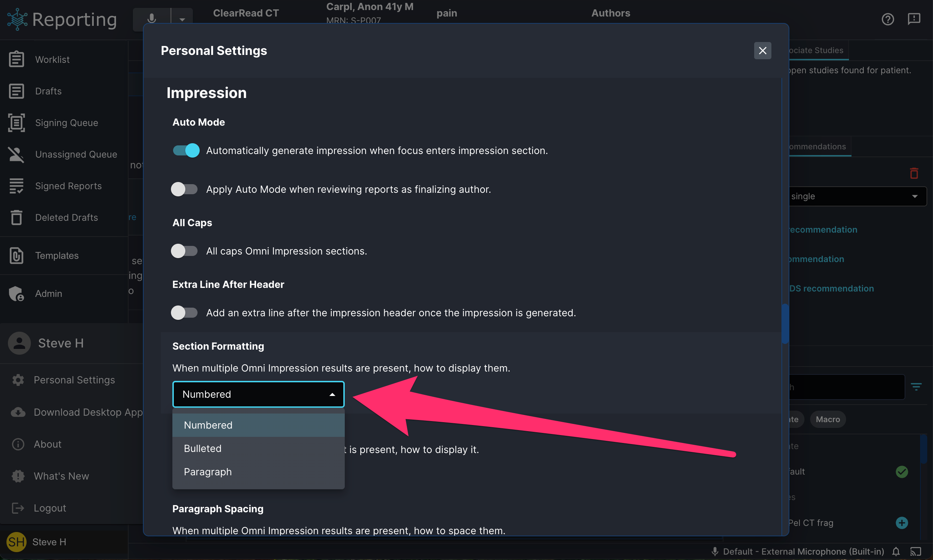Open the Admin shield icon
This screenshot has height=560, width=933.
[16, 294]
